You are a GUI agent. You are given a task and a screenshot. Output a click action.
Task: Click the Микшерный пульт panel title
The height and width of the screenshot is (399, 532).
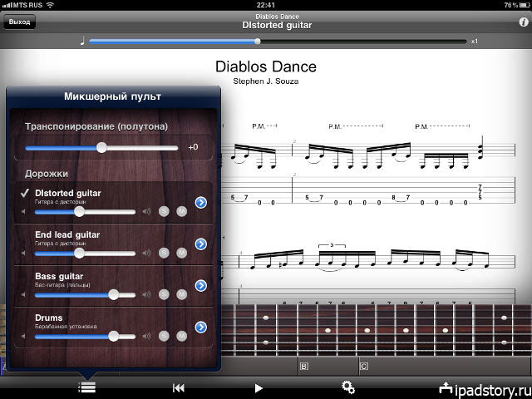pos(113,96)
